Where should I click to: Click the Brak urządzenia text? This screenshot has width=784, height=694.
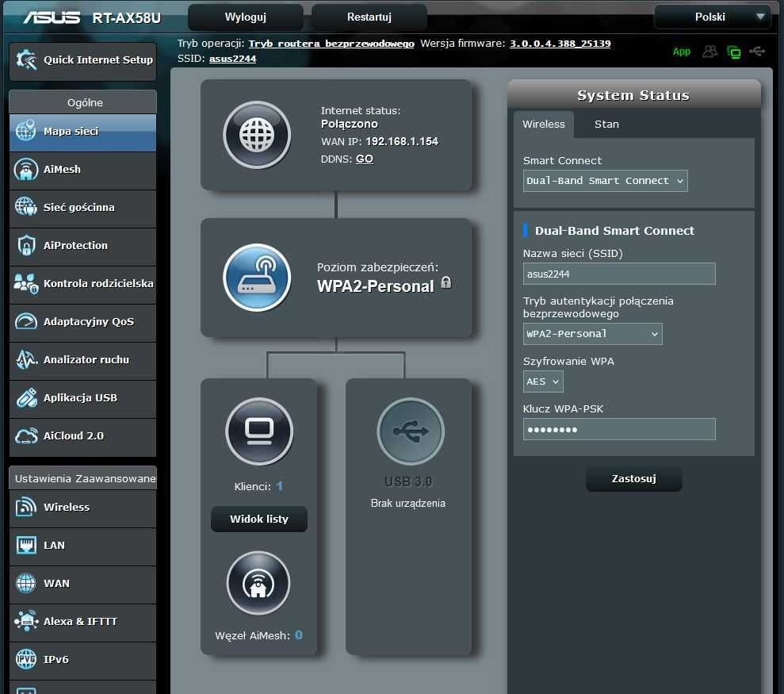(407, 503)
